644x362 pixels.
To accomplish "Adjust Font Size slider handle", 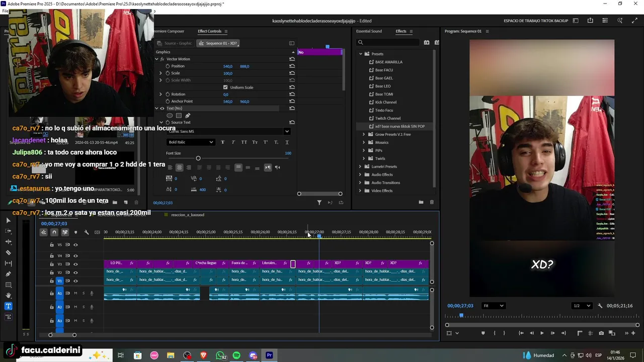I will coord(198,158).
